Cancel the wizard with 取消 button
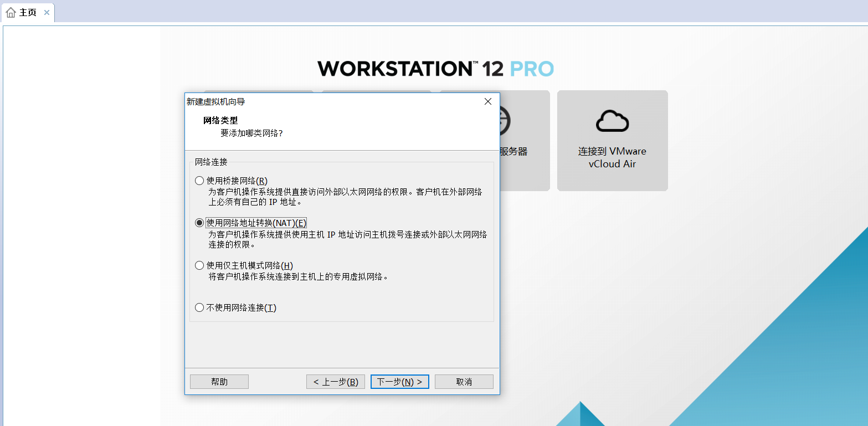 pyautogui.click(x=464, y=382)
